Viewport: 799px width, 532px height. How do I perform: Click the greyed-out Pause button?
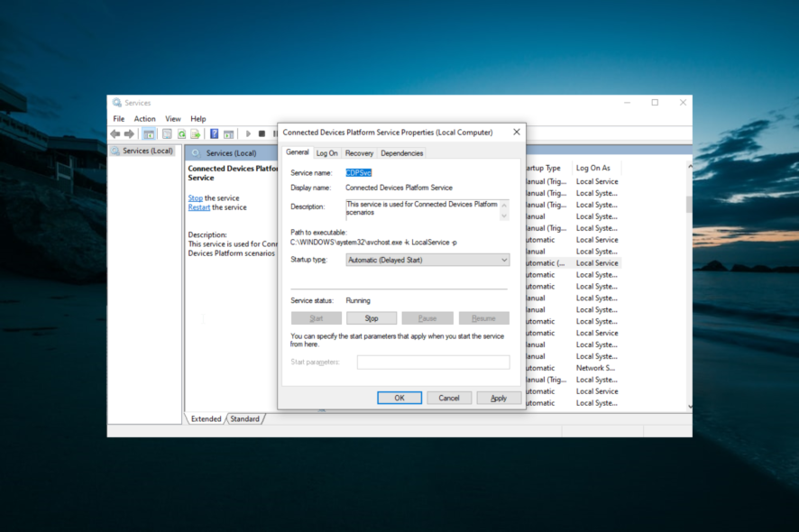click(427, 318)
